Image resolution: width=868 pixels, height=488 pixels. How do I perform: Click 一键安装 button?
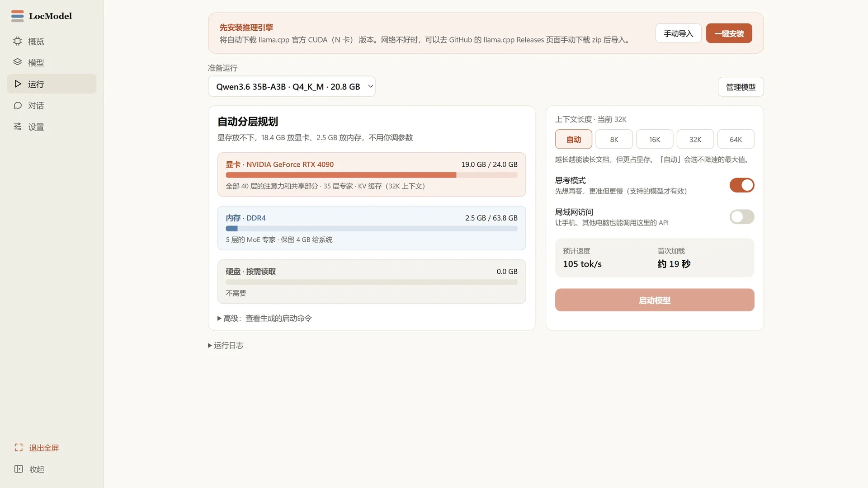(x=729, y=33)
